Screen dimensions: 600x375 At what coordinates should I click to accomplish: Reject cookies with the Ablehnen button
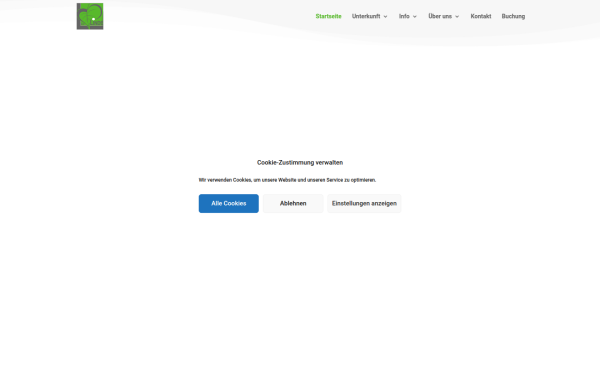(x=293, y=203)
